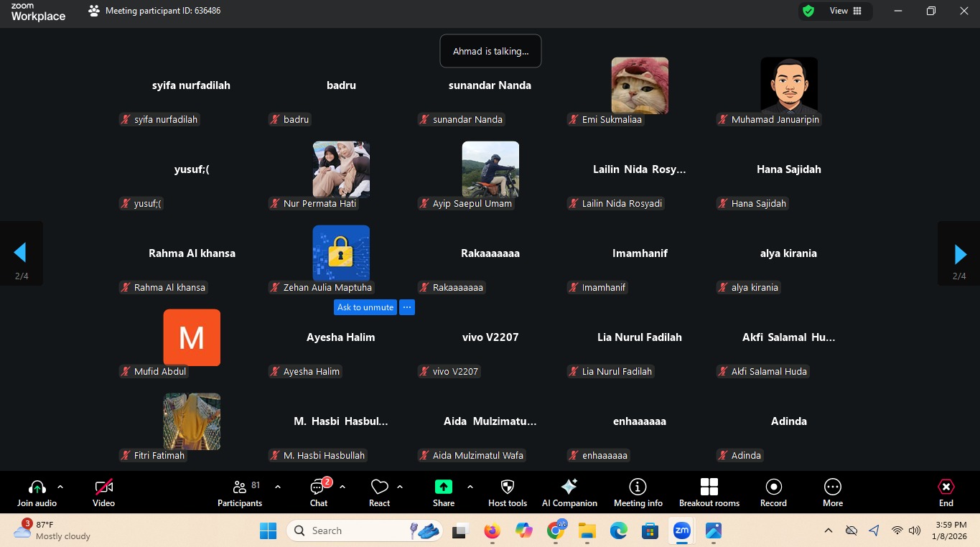Expand the Participants options arrow
This screenshot has height=547, width=980.
point(278,487)
